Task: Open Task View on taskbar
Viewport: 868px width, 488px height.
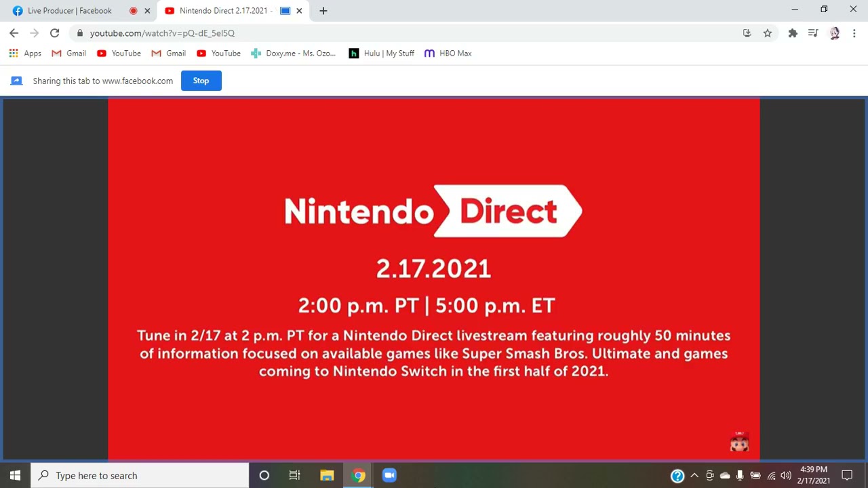Action: [294, 475]
